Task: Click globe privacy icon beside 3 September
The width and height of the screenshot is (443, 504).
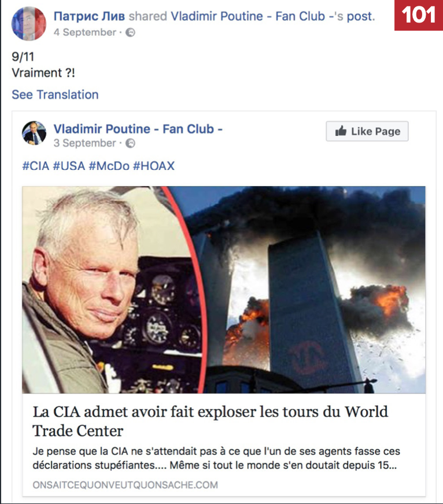Action: coord(130,143)
